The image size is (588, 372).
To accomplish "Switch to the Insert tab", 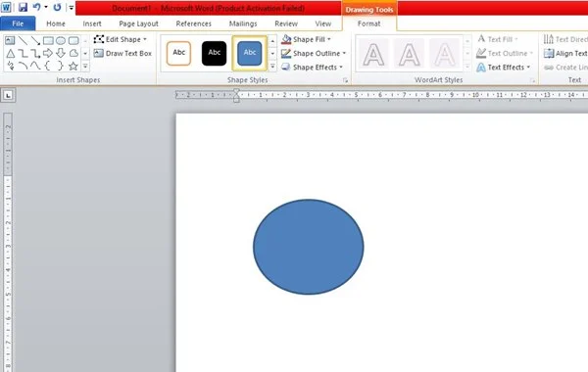I will 92,23.
